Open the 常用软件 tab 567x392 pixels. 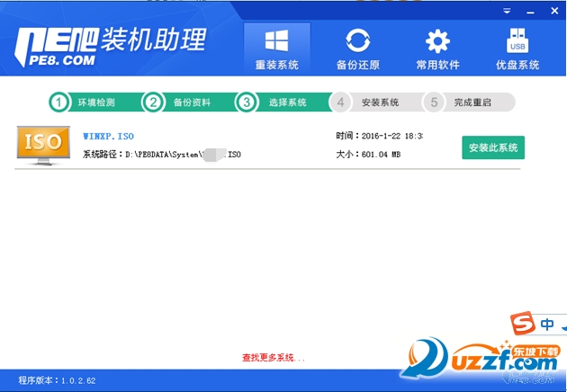(x=437, y=49)
